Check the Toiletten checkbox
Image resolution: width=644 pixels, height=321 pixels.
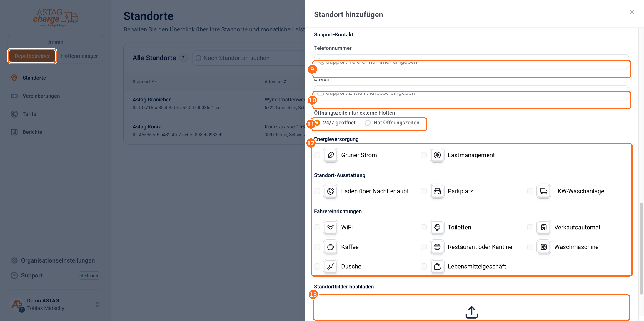423,227
